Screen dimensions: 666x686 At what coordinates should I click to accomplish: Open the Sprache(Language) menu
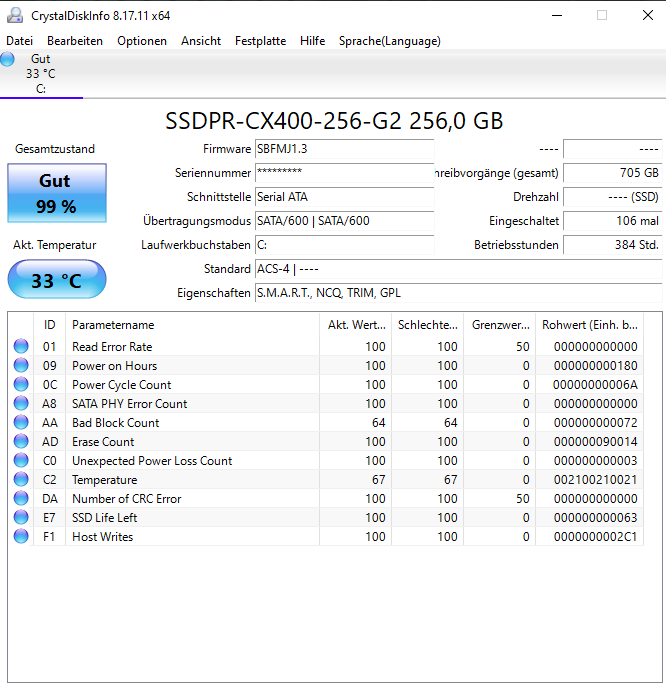click(x=389, y=41)
